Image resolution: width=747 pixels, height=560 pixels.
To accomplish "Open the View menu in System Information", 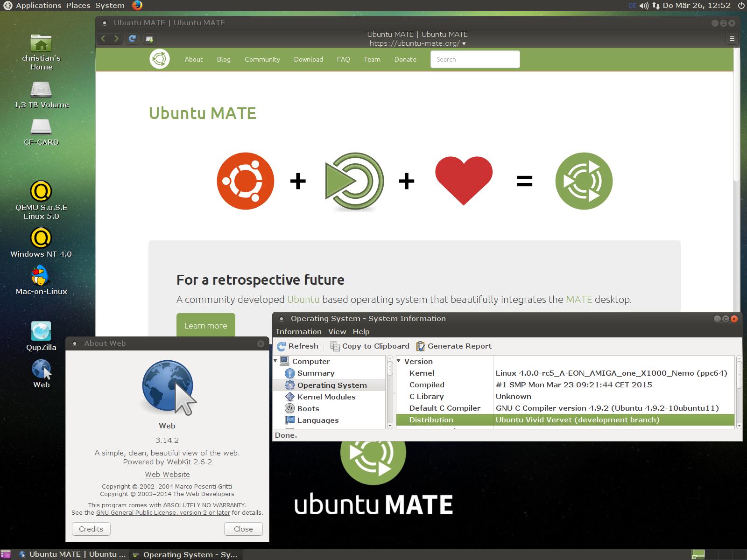I will [337, 332].
